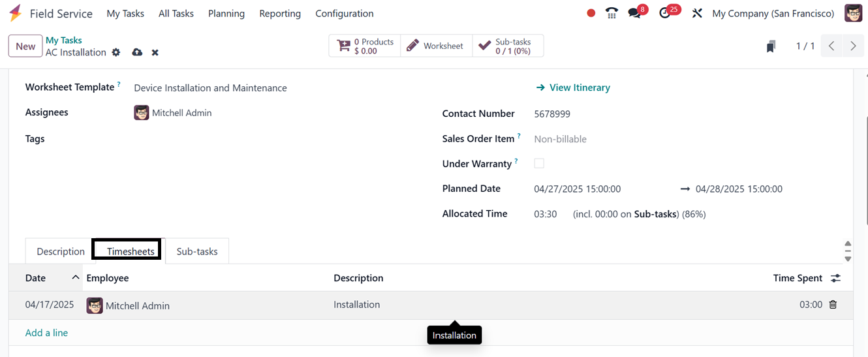Sort timesheets by the Date column header

[x=36, y=278]
